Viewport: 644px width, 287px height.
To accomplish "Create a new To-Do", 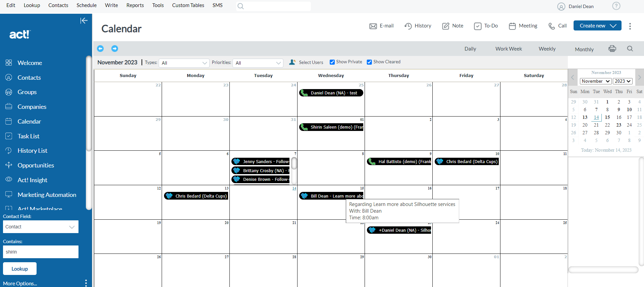I will (486, 26).
